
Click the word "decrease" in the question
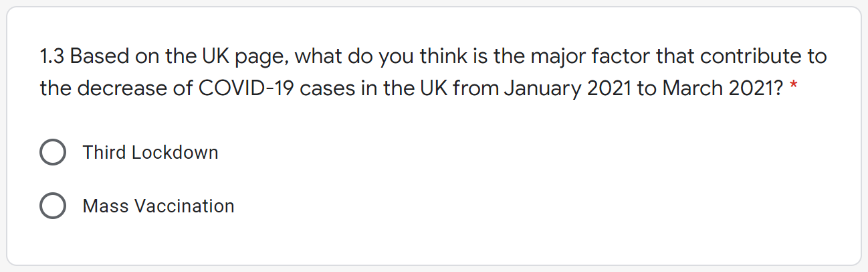(130, 88)
